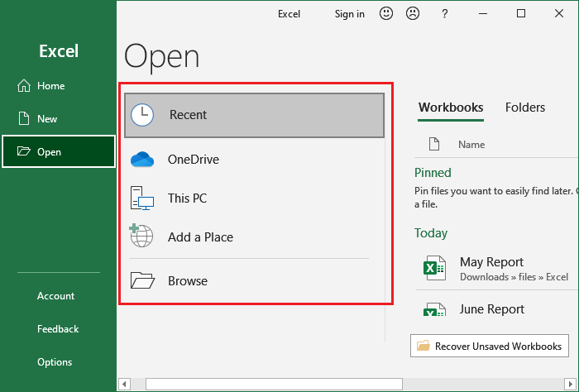Click Recover Unsaved Workbooks button

(x=490, y=346)
